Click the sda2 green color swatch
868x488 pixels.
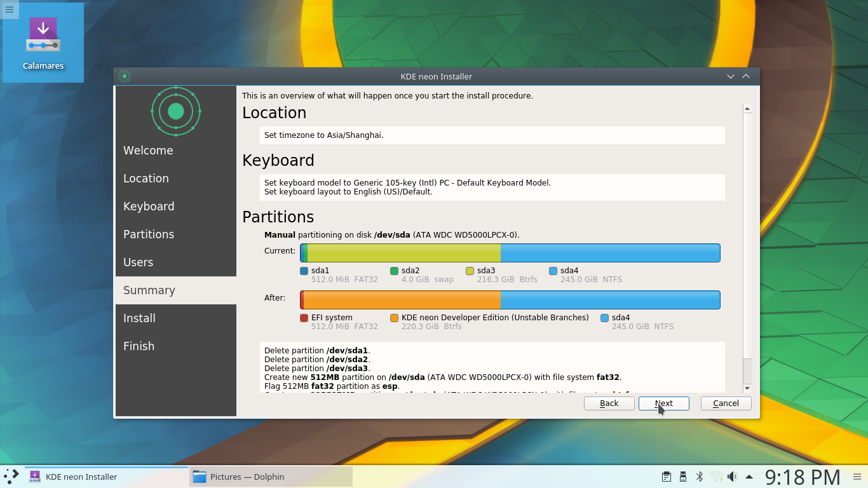pyautogui.click(x=394, y=271)
